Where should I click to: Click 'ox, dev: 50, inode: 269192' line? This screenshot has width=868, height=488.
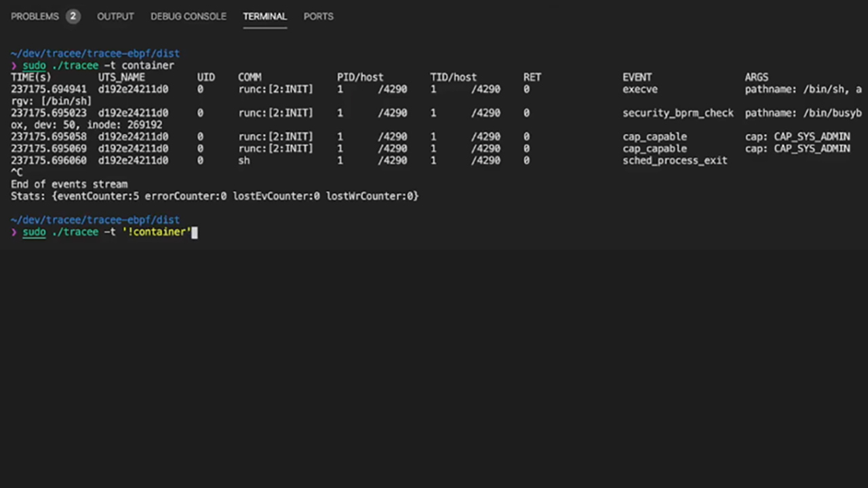click(x=86, y=125)
